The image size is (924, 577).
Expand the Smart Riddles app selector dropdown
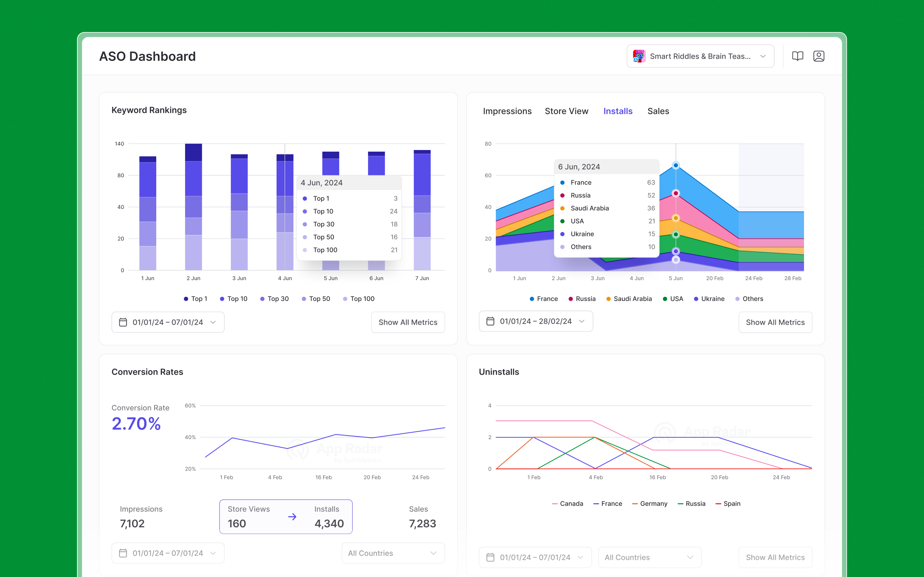763,56
